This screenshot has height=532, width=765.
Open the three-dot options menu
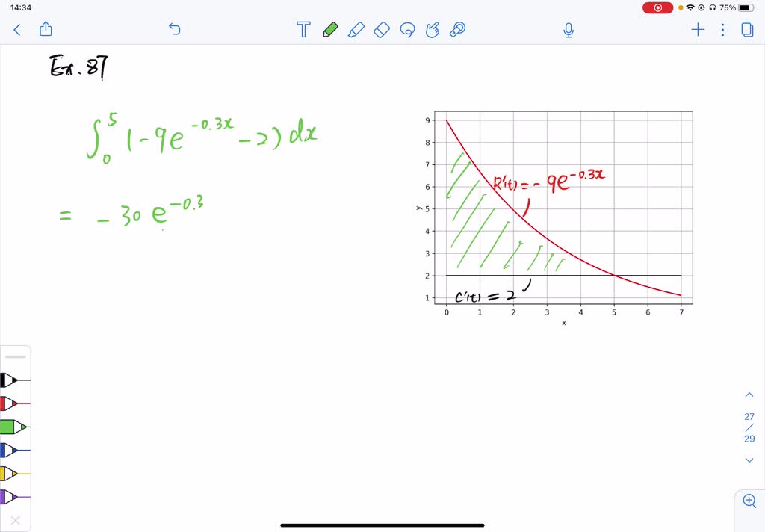click(722, 30)
